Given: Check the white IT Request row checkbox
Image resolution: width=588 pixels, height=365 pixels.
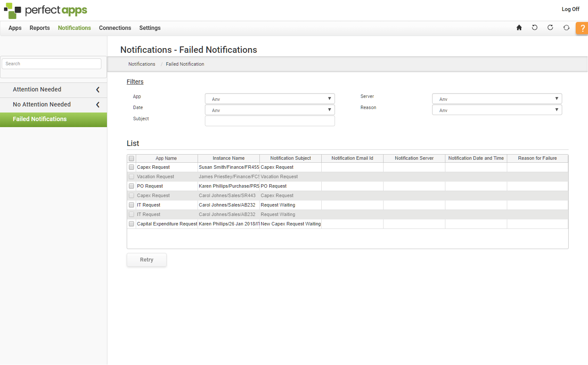Looking at the screenshot, I should coord(131,205).
